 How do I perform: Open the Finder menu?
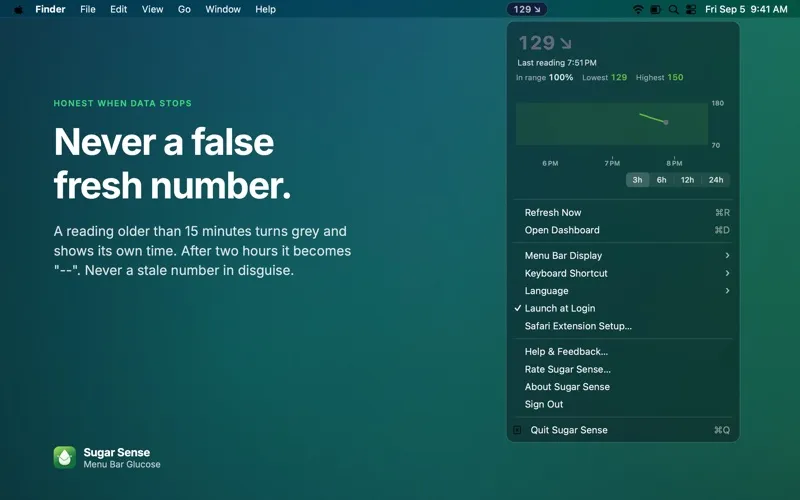pyautogui.click(x=50, y=9)
